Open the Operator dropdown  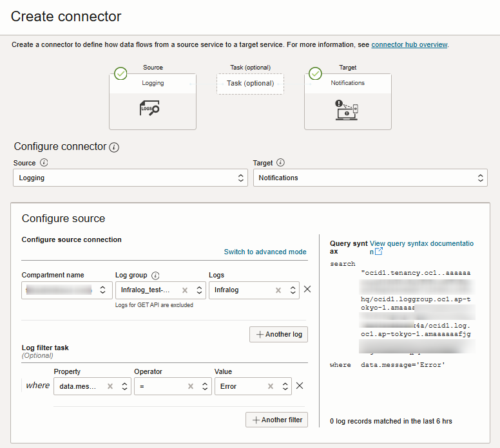point(205,386)
